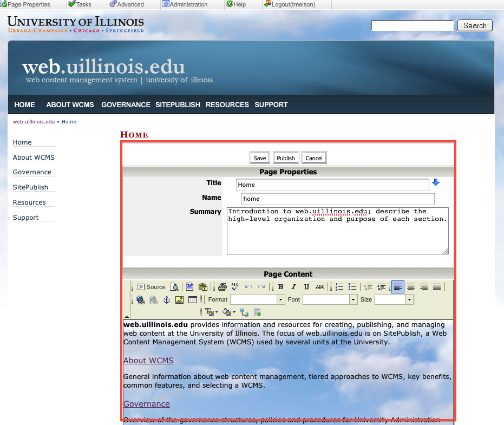
Task: Click the Cancel button
Action: point(314,158)
